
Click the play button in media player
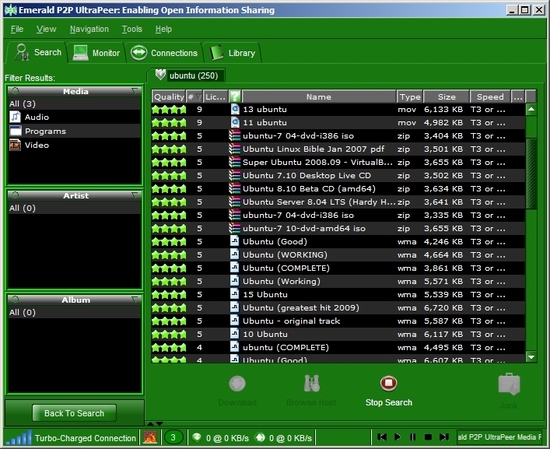click(x=397, y=437)
